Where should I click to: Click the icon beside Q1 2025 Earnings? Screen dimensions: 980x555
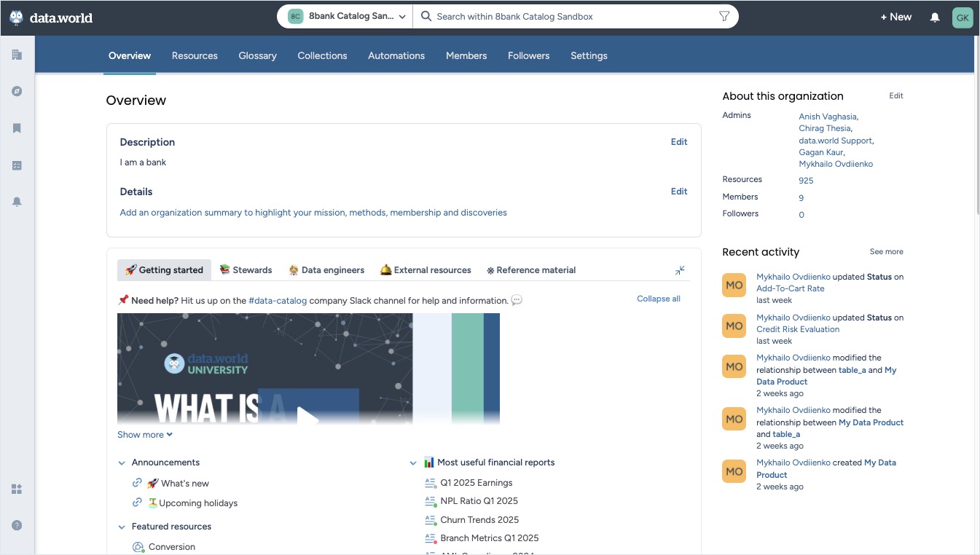430,483
